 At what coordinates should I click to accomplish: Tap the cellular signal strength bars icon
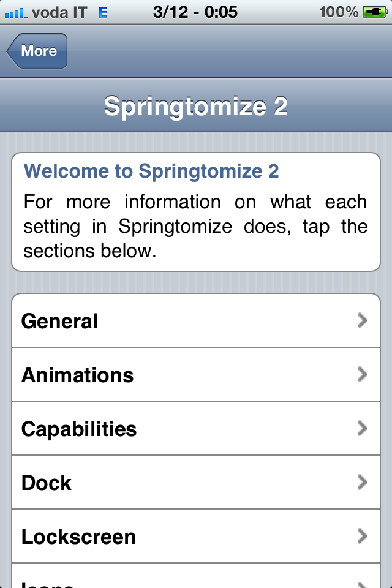pyautogui.click(x=15, y=12)
